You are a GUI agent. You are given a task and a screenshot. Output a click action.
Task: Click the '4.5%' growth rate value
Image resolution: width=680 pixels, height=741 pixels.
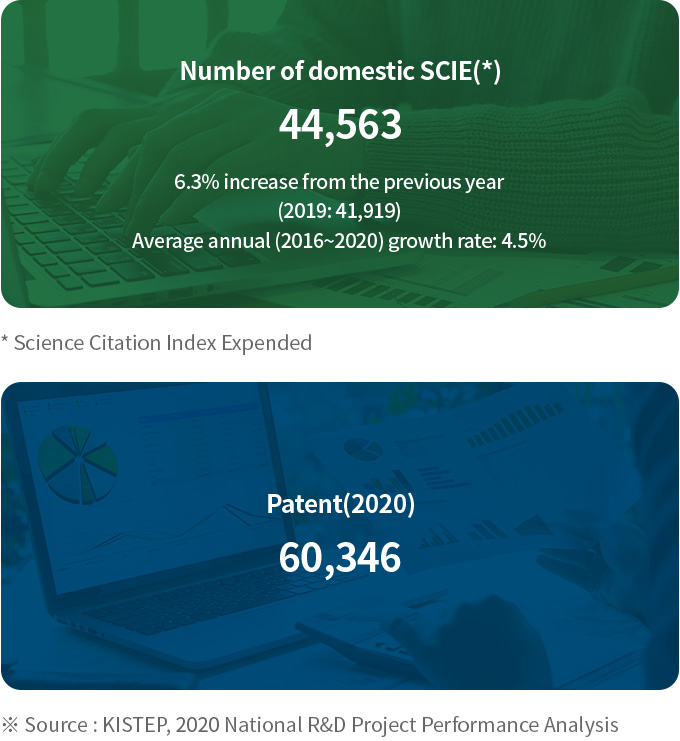(526, 241)
